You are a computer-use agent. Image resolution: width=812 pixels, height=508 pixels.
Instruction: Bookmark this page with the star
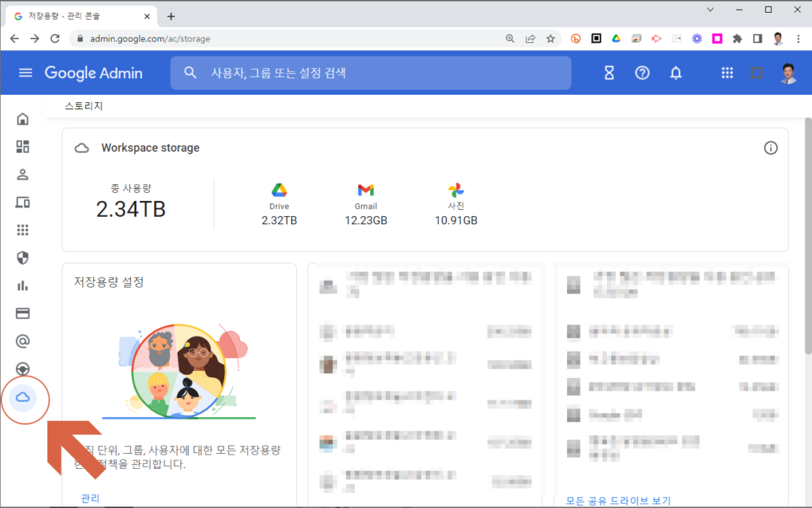pyautogui.click(x=550, y=39)
